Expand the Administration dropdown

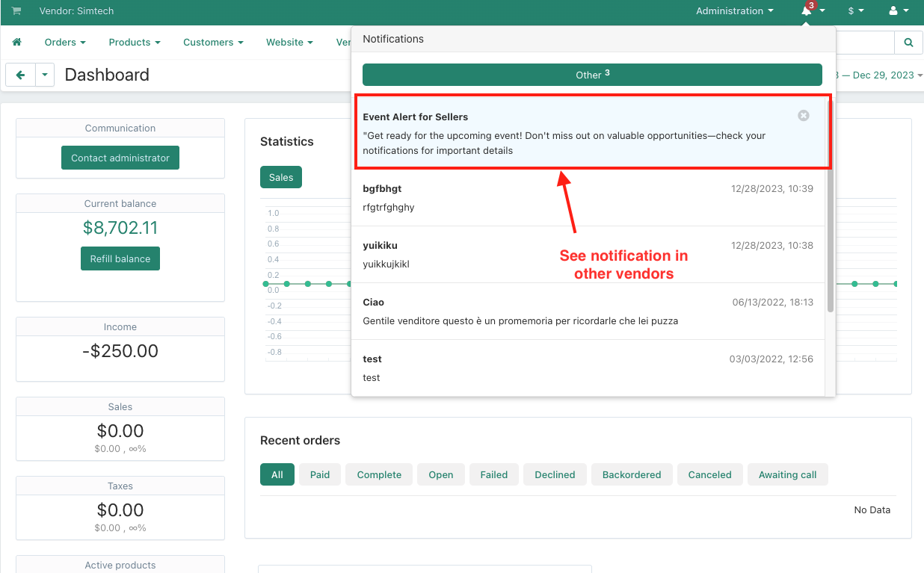[734, 11]
